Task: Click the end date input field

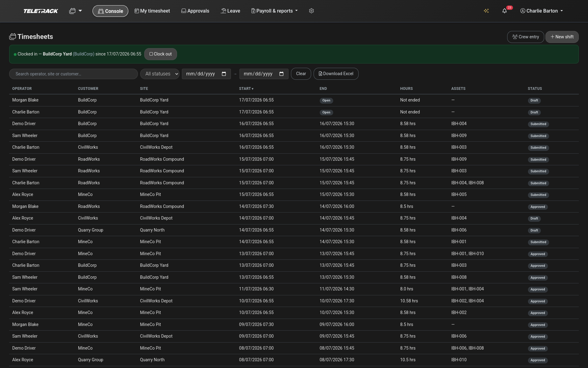Action: (x=264, y=74)
